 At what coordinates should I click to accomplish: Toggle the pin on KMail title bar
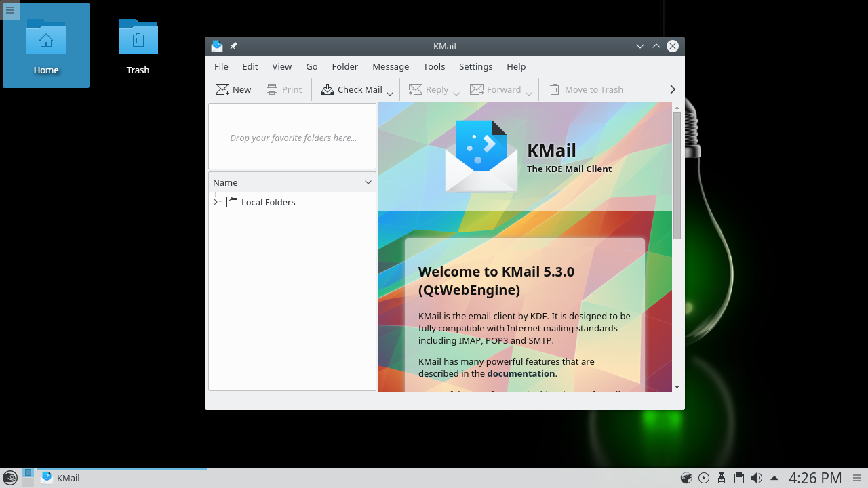pyautogui.click(x=233, y=46)
